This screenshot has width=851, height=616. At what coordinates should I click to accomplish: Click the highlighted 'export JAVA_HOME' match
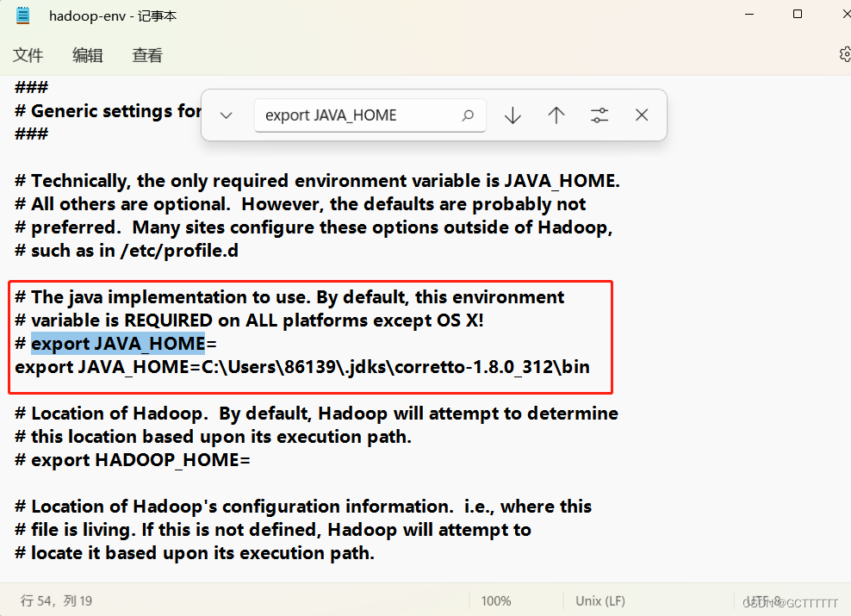point(118,344)
